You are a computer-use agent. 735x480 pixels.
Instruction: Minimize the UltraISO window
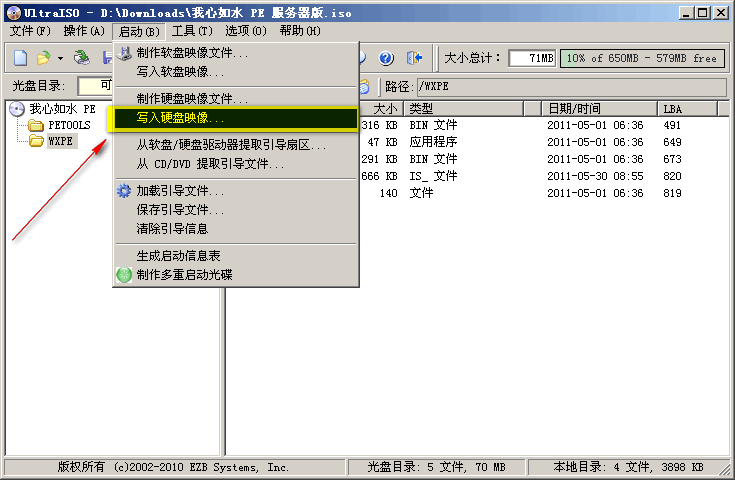tap(687, 13)
